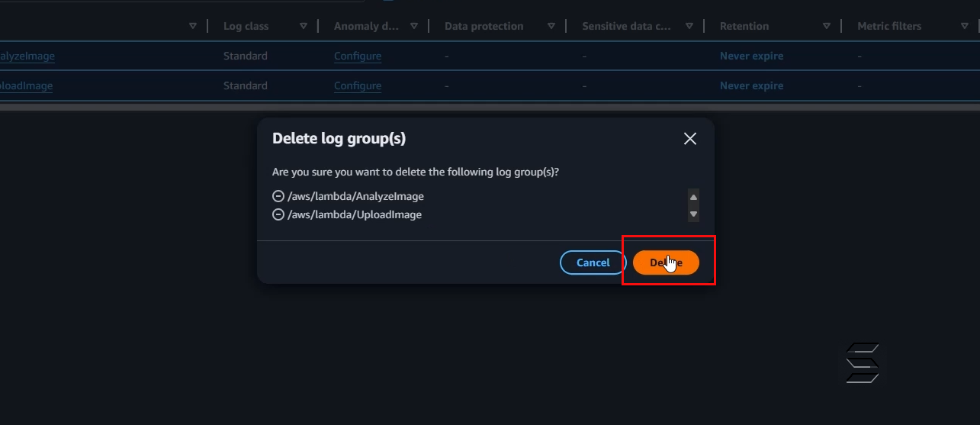Sort by the Data protection column arrow
The image size is (980, 425).
[551, 26]
